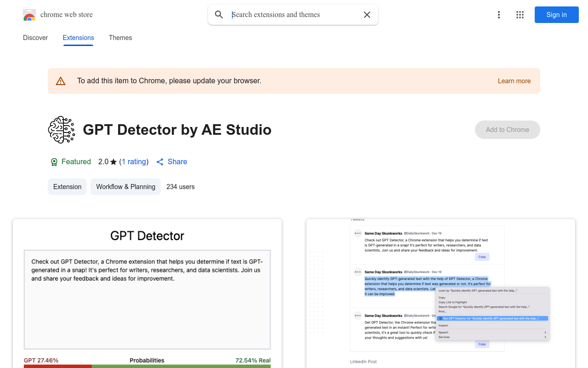Viewport: 588px width, 368px height.
Task: Click the search magnifier icon
Action: pos(219,15)
